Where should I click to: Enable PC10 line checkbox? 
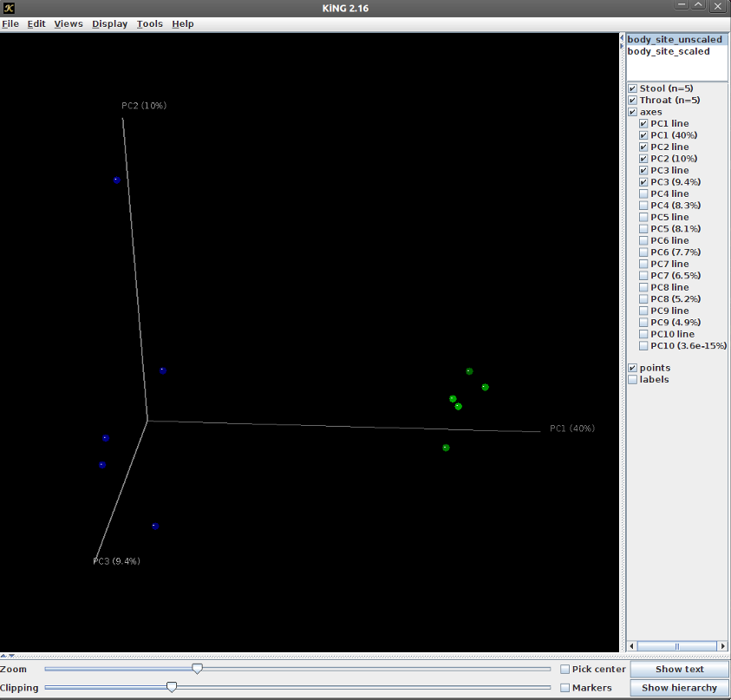643,334
